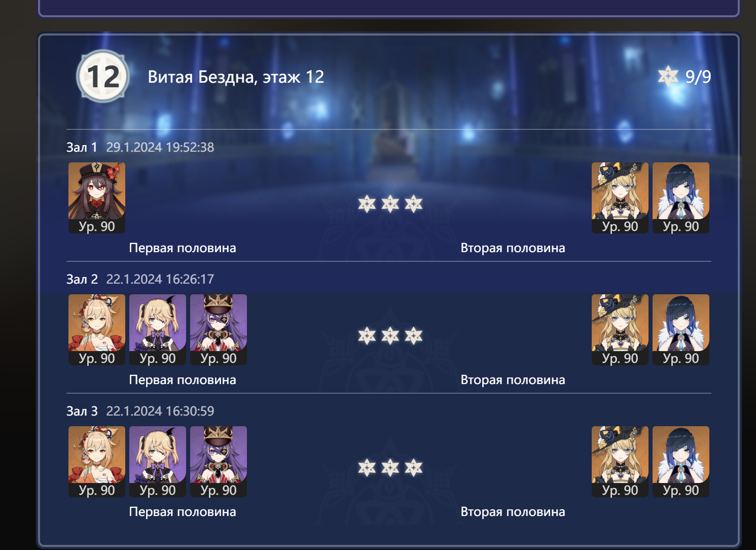This screenshot has width=756, height=550.
Task: Select Yelan portrait in Зал 3 second half
Action: (x=681, y=461)
